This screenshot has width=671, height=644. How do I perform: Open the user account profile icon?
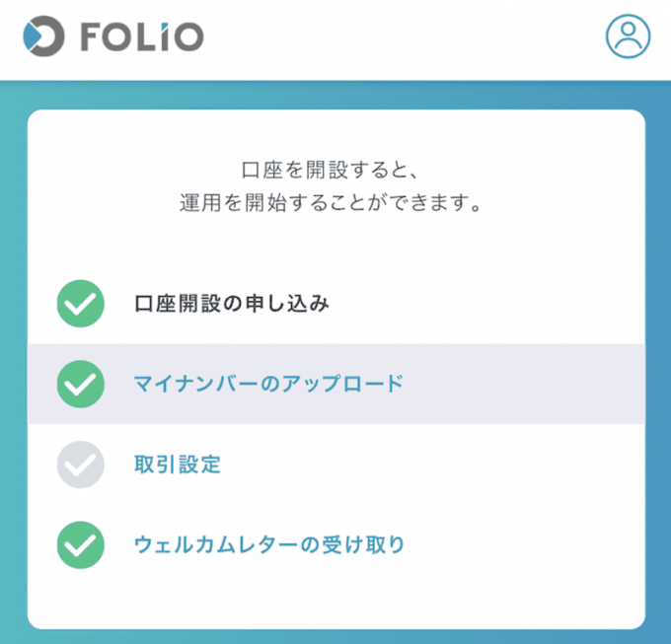(x=628, y=36)
